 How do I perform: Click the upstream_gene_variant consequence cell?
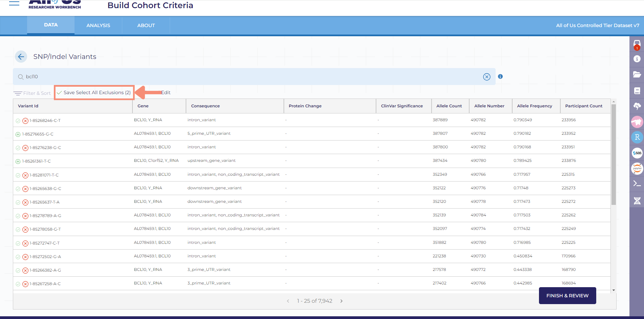(211, 161)
